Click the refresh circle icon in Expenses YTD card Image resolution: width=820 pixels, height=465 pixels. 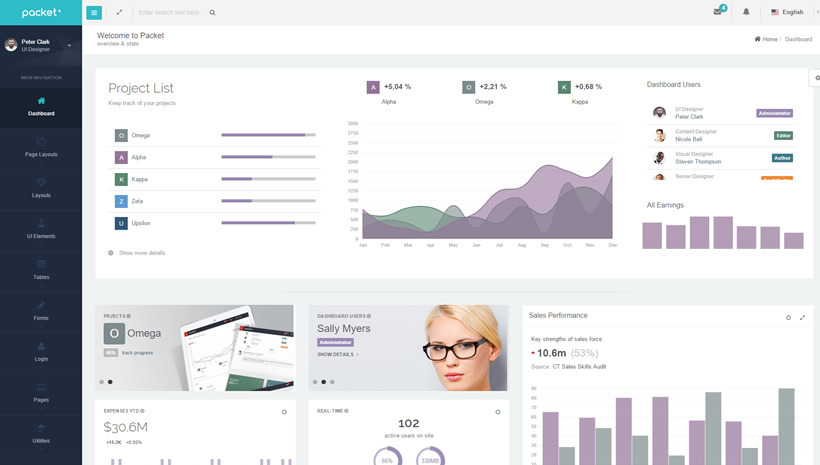click(284, 412)
